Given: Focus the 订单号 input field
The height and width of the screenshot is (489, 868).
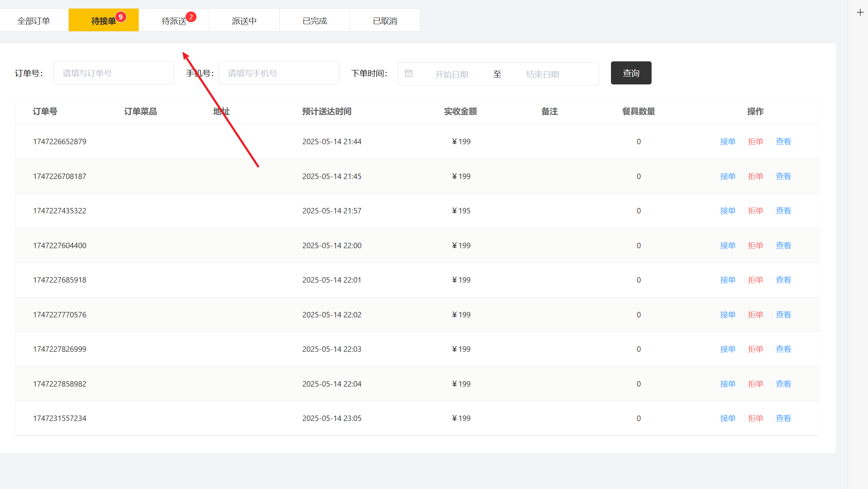Looking at the screenshot, I should (114, 73).
